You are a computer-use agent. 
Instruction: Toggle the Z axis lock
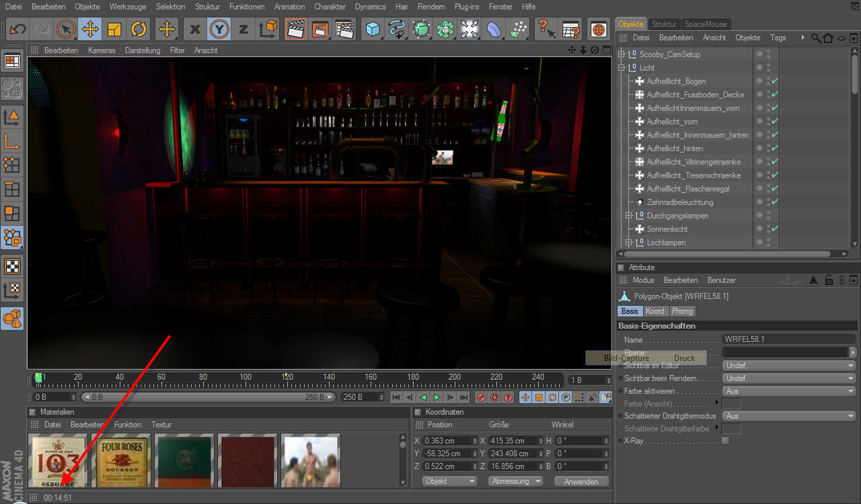244,29
